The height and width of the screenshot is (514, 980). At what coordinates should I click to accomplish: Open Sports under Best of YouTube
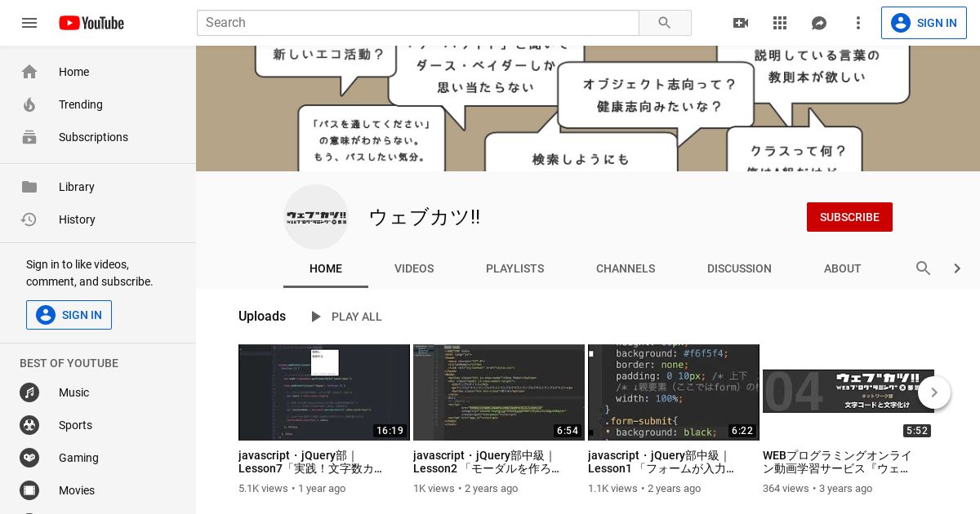point(98,425)
